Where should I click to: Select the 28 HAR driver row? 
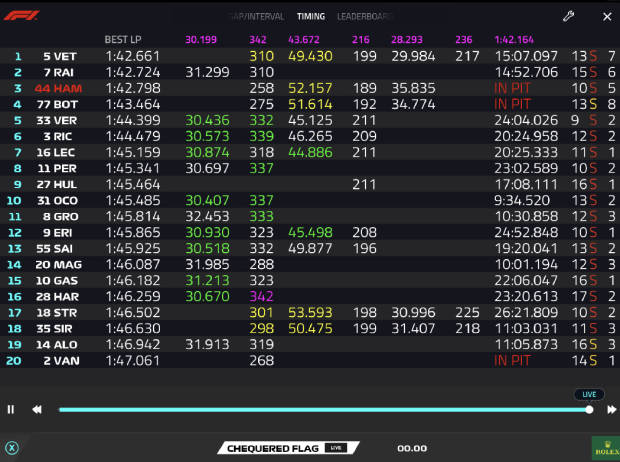310,297
